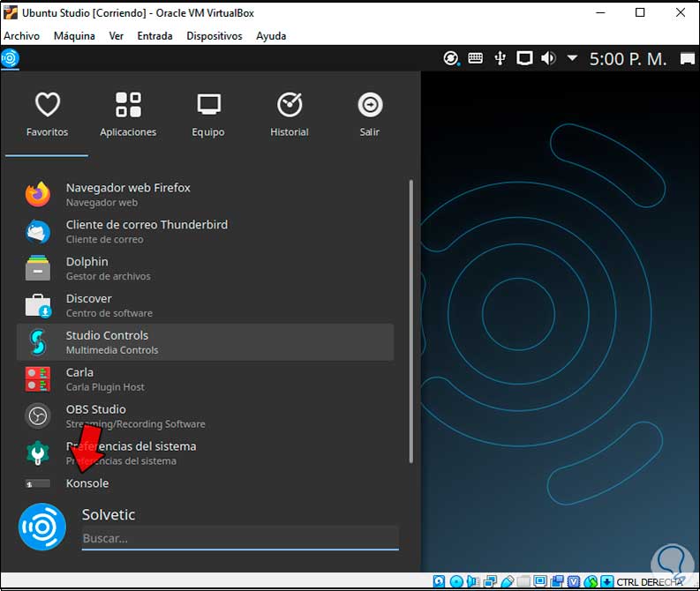700x591 pixels.
Task: Click the VirtualBox display status icon
Action: click(x=540, y=581)
